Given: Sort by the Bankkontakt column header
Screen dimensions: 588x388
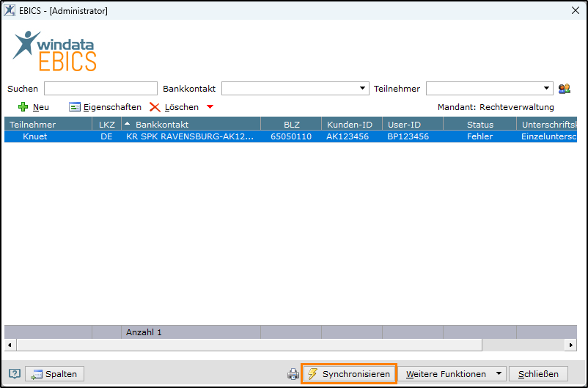Looking at the screenshot, I should click(191, 124).
